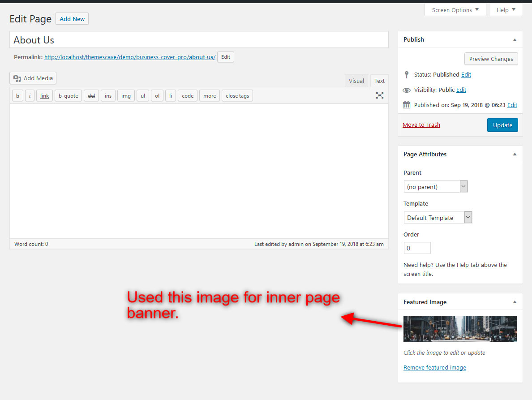This screenshot has width=532, height=400.
Task: Insert italic tag with i button
Action: pyautogui.click(x=30, y=96)
